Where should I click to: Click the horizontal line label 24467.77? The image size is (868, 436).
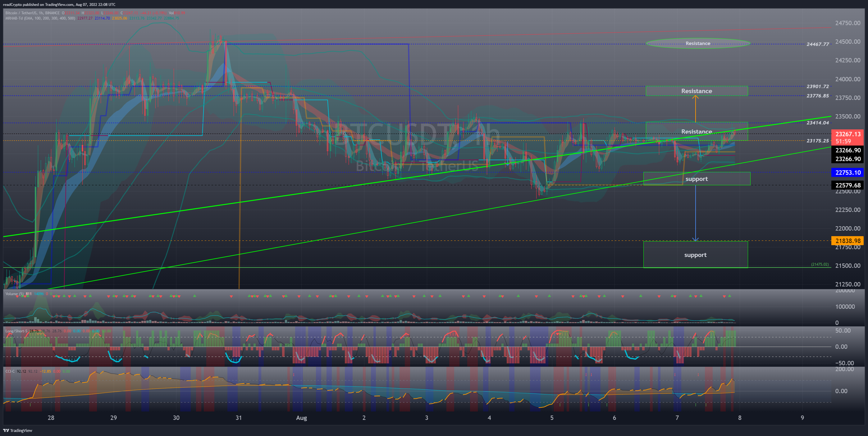pos(817,44)
